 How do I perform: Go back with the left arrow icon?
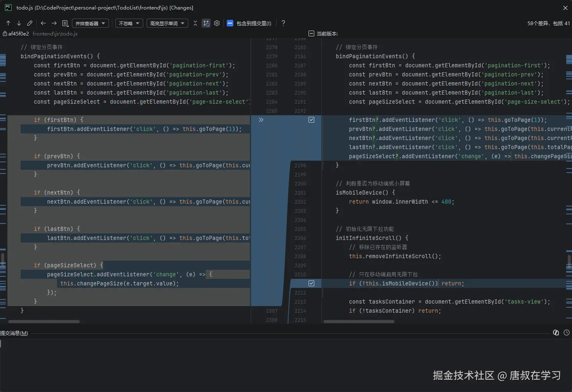pos(43,23)
